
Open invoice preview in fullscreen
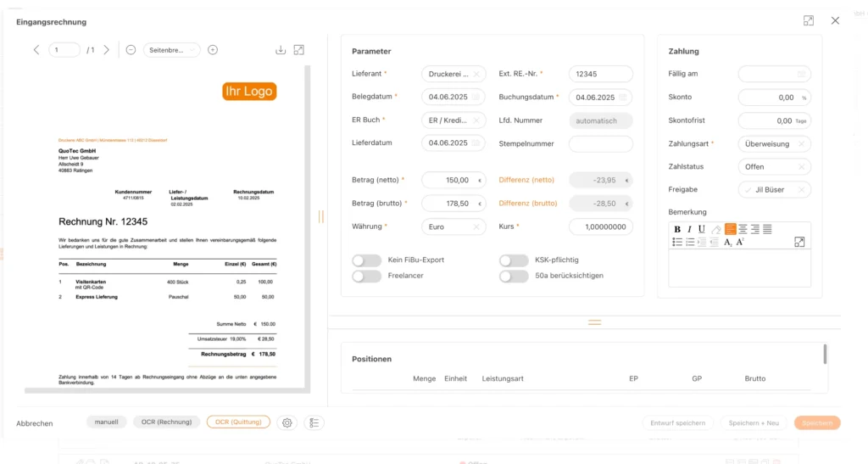point(299,50)
